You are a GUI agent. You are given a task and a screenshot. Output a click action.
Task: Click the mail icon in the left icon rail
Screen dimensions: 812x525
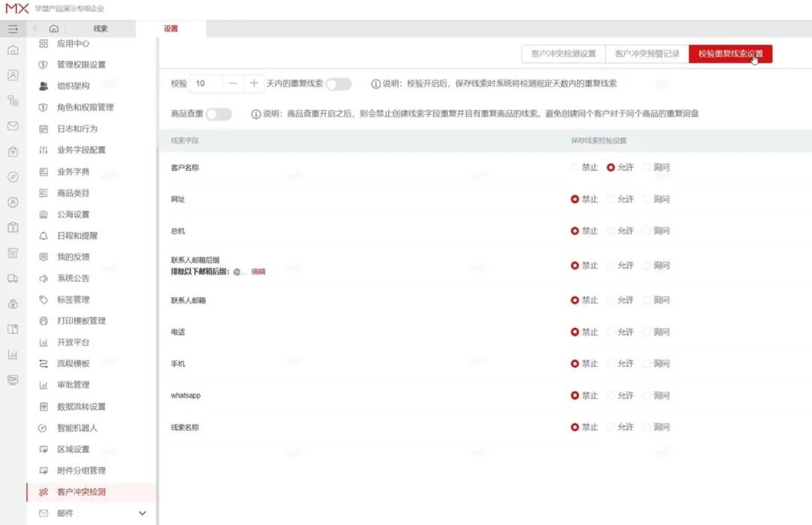click(11, 125)
